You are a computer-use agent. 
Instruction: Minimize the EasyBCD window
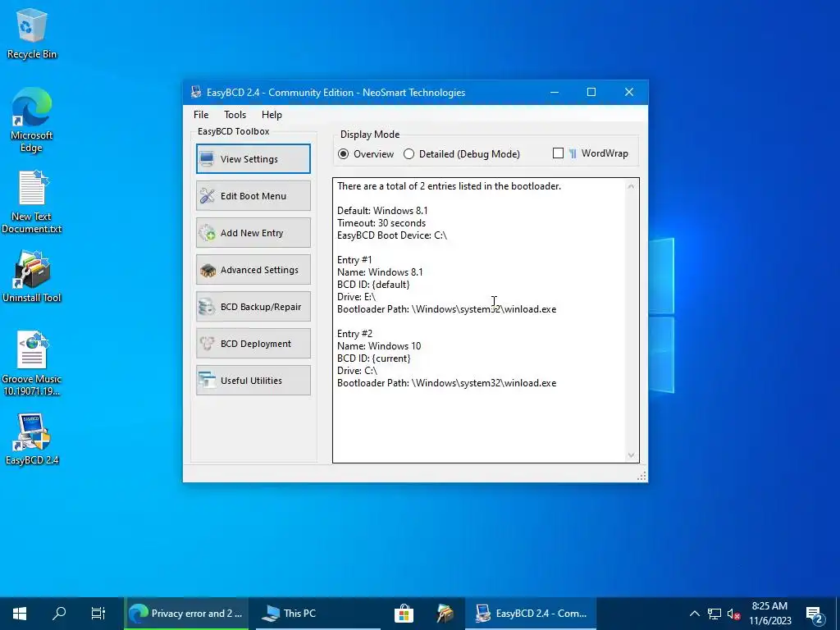click(555, 92)
